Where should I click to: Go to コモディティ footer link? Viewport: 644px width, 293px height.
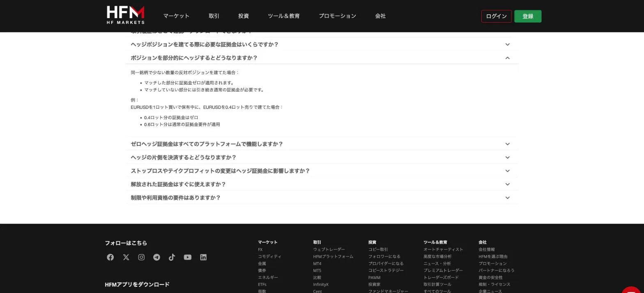(269, 256)
